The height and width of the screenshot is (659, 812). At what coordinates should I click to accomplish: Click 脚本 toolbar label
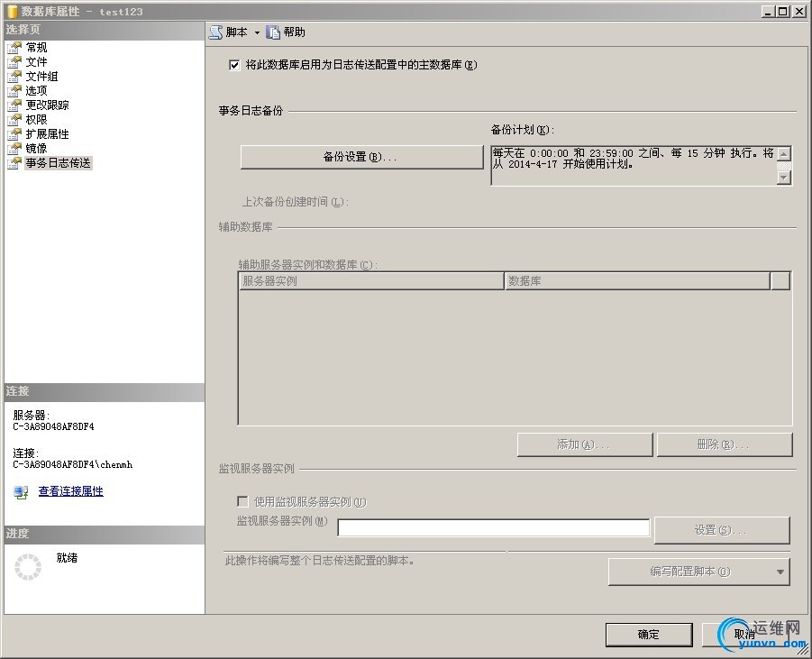pos(237,32)
